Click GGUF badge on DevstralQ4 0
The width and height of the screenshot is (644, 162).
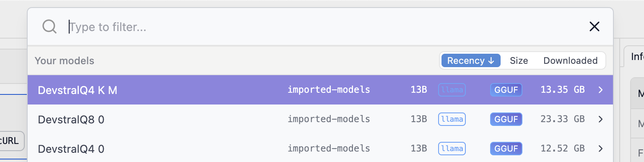click(x=506, y=149)
